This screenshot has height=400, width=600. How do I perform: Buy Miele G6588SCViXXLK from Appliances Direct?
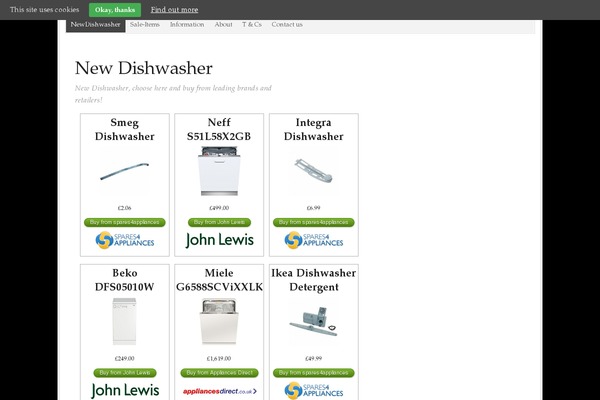click(219, 373)
